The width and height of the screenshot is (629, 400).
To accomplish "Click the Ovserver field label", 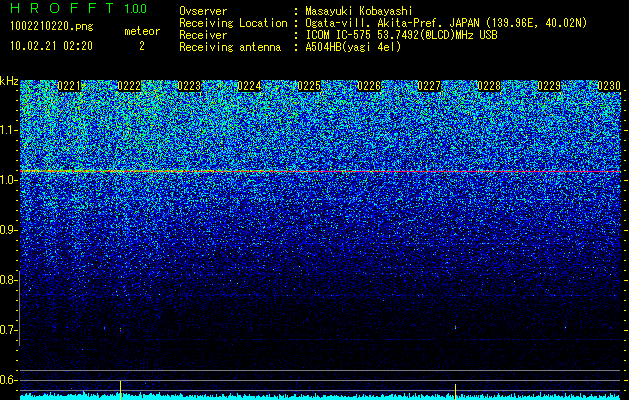I will (203, 11).
